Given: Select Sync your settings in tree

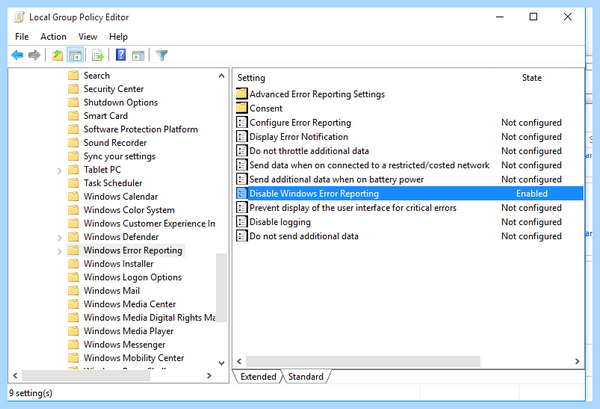Looking at the screenshot, I should (x=119, y=156).
